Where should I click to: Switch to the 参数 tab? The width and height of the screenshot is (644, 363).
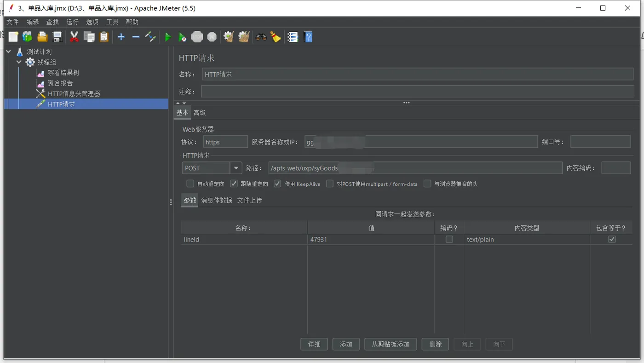(190, 201)
